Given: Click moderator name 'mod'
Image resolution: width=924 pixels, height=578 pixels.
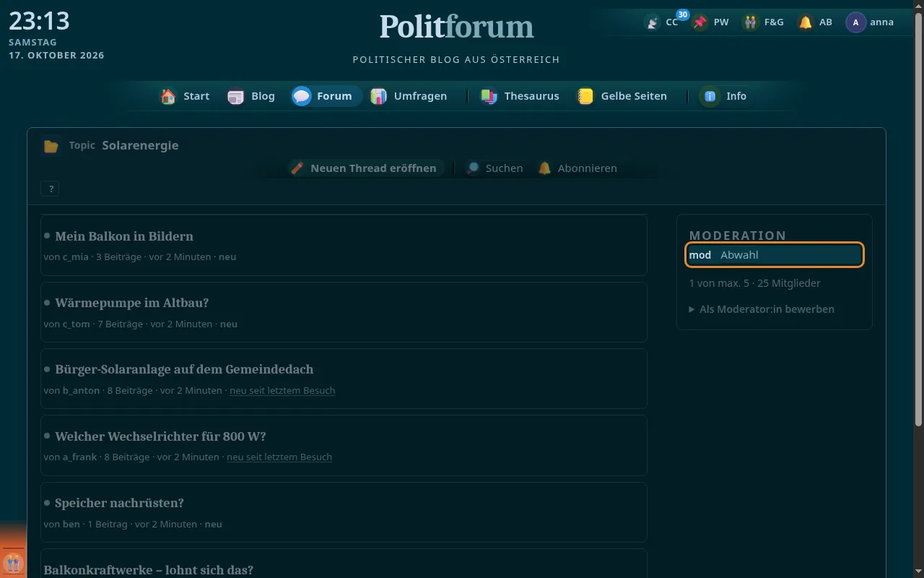Looking at the screenshot, I should [x=700, y=255].
